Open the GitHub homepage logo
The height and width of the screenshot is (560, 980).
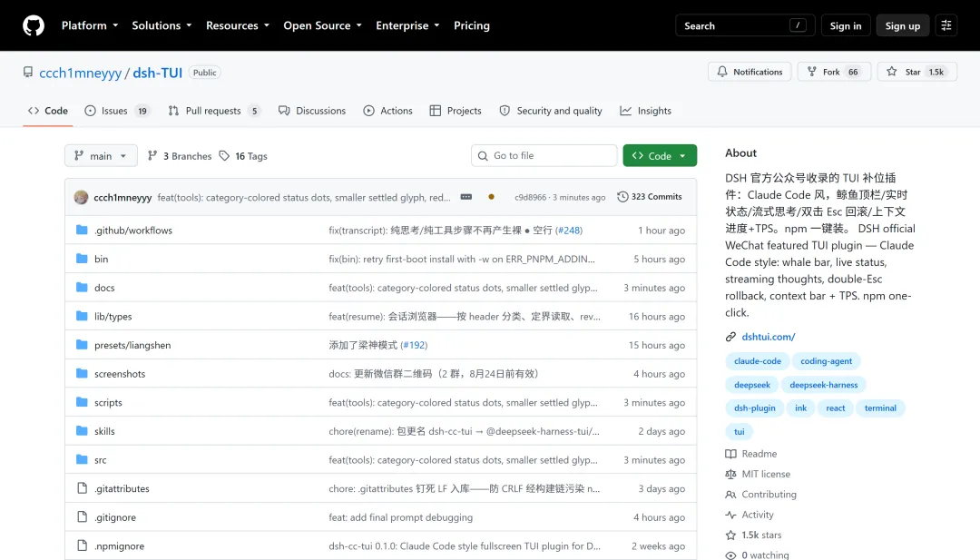click(x=34, y=25)
